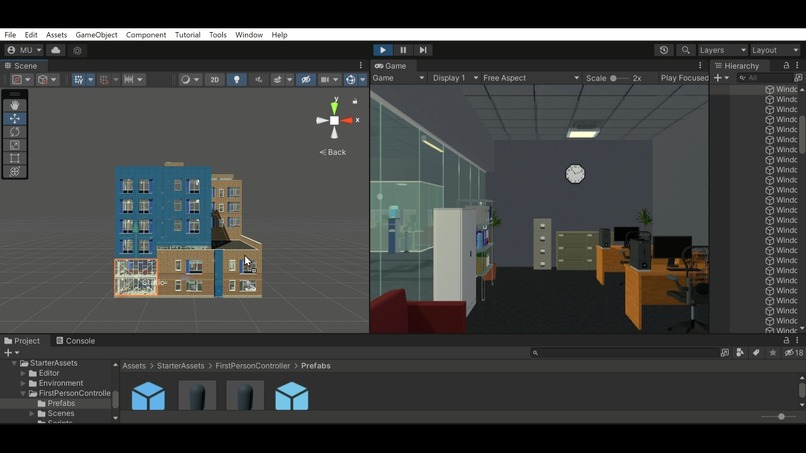
Task: Click the gizmo's red X axis cone
Action: (347, 120)
